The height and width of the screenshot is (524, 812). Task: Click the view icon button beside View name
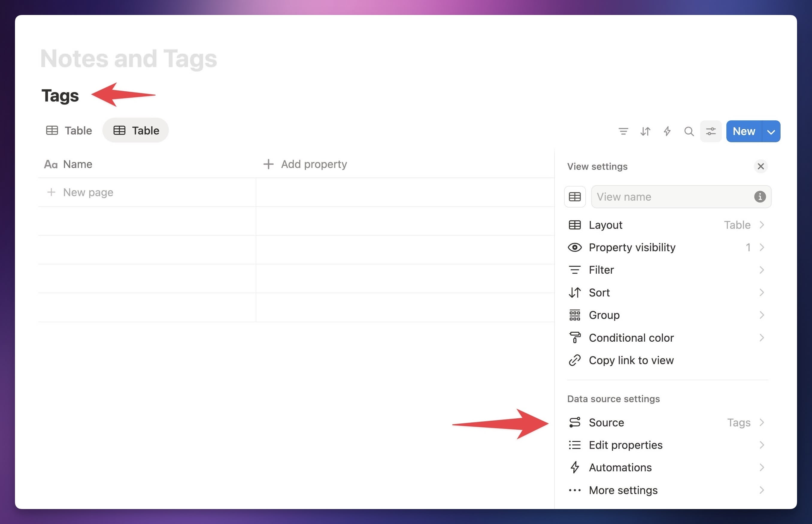pyautogui.click(x=575, y=197)
